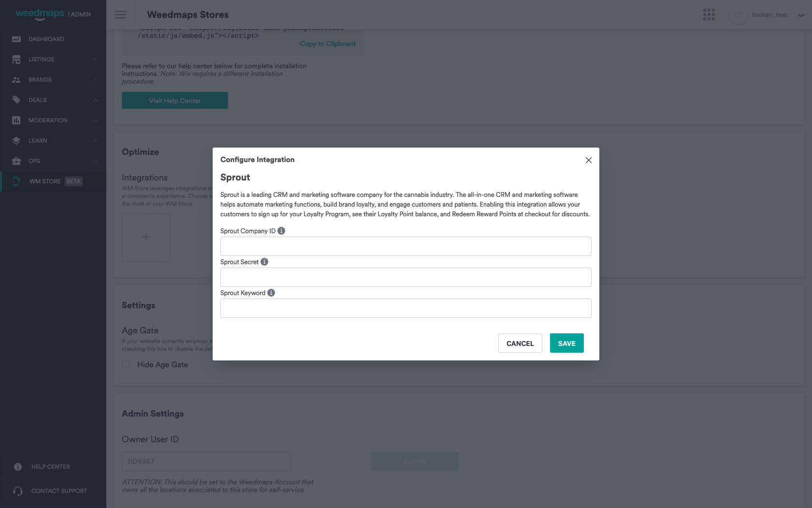
Task: Select the Deals tag icon
Action: 16,100
